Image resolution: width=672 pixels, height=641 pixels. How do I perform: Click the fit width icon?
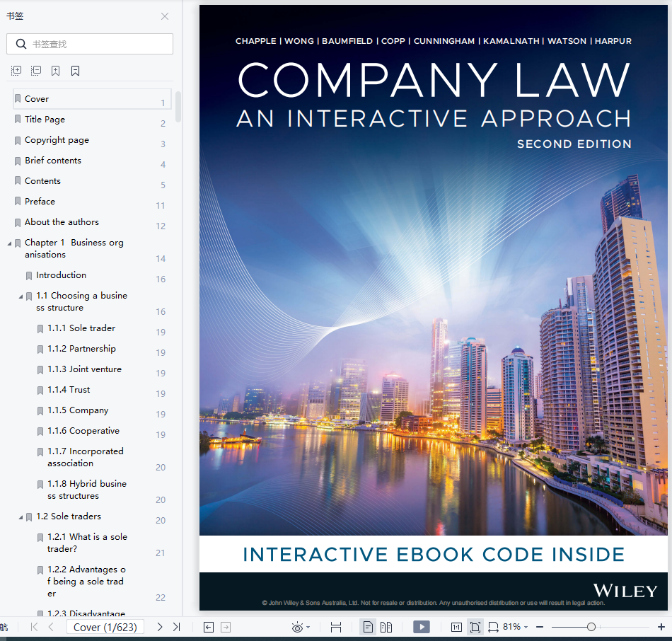(x=336, y=628)
